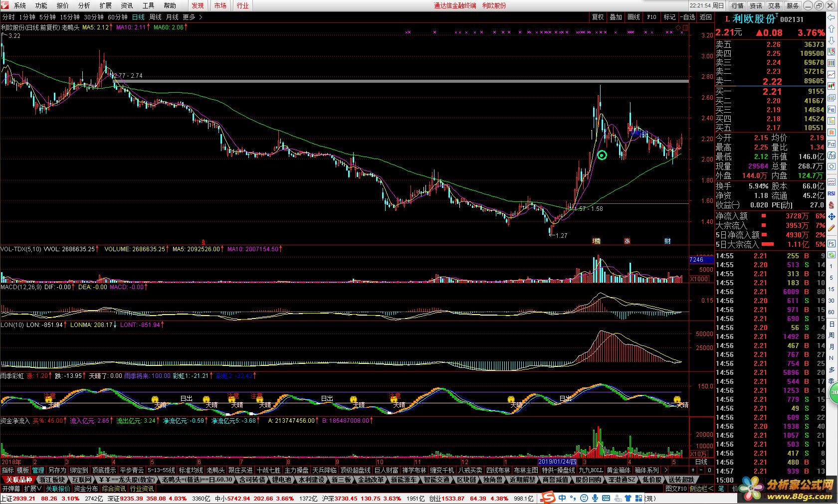
Task: Click the down-arrow next stock icon in the sidebar
Action: 832,40
